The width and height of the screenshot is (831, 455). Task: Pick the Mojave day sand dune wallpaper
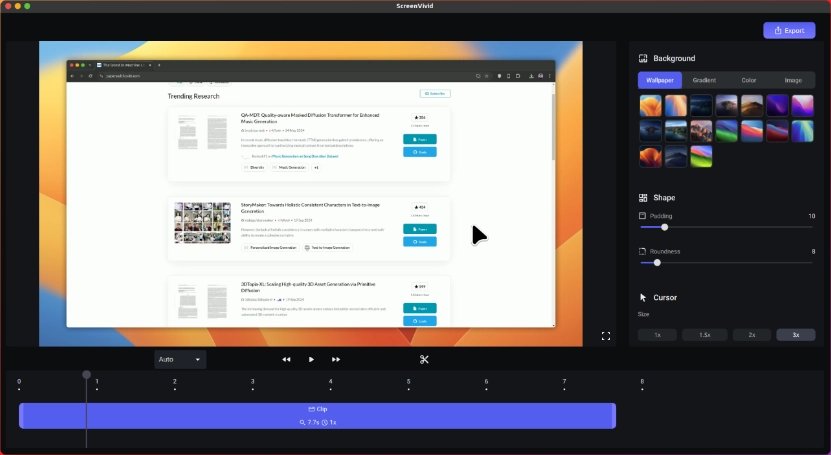click(752, 105)
